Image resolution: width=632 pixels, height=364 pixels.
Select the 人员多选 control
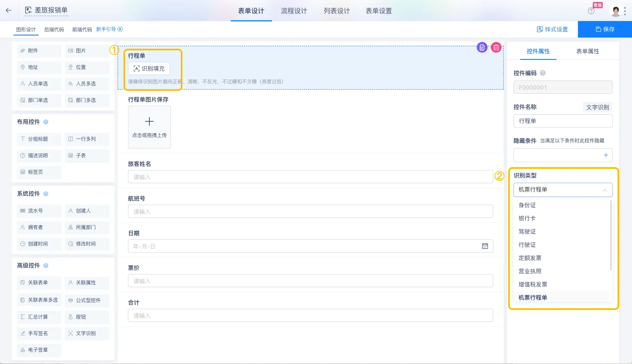[87, 84]
